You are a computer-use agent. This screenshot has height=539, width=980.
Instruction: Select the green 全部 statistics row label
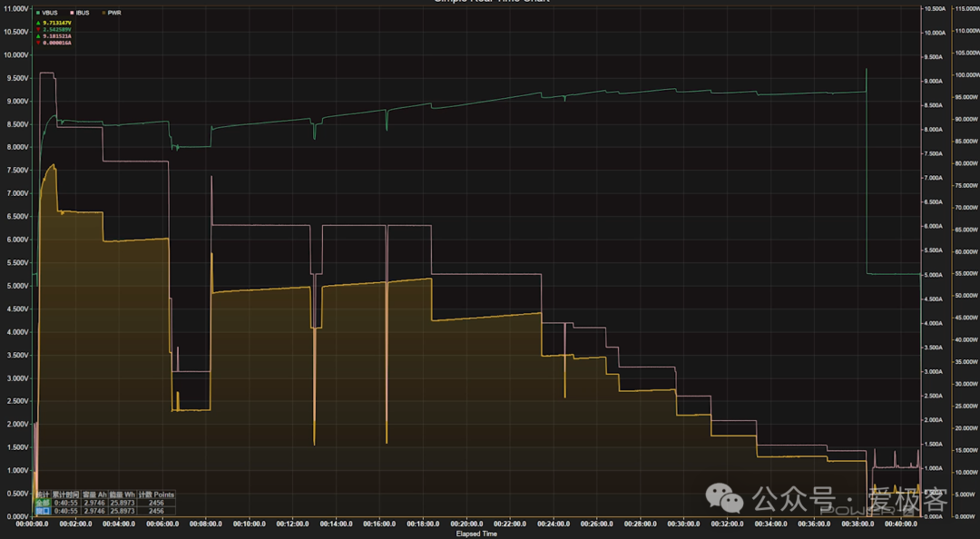tap(43, 503)
